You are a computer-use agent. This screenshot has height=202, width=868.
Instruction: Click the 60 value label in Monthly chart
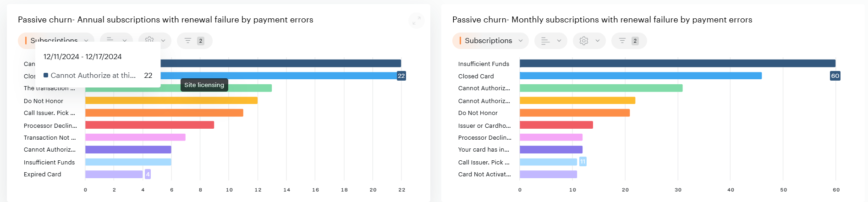click(835, 76)
